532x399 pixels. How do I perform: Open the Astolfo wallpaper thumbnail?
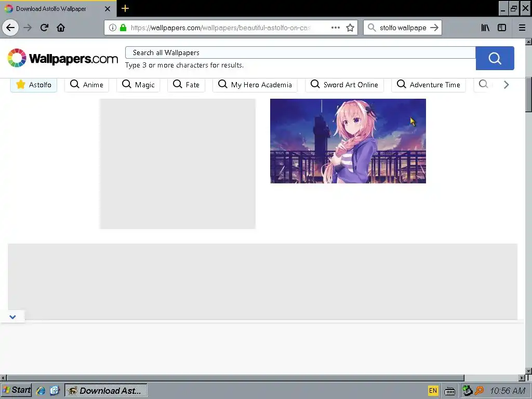click(348, 141)
